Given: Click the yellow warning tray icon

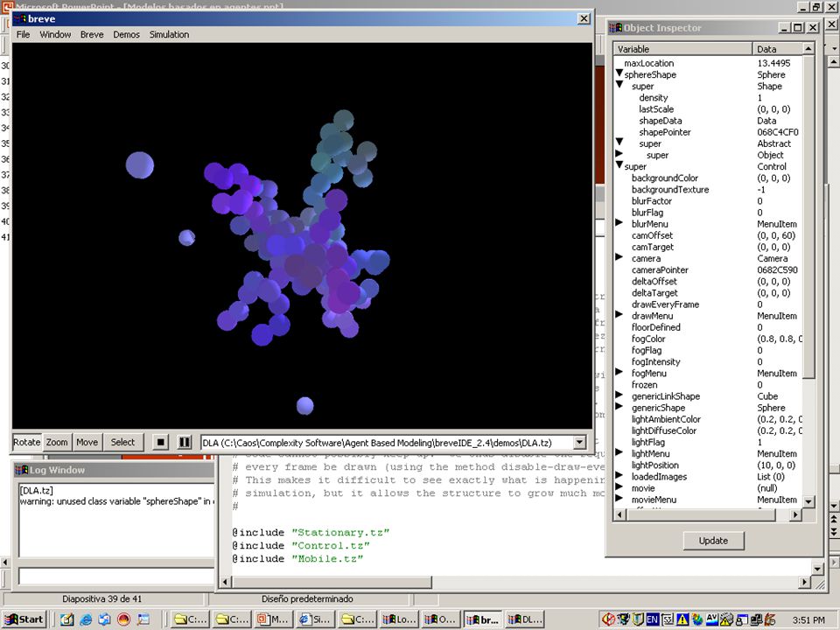Looking at the screenshot, I should click(682, 619).
